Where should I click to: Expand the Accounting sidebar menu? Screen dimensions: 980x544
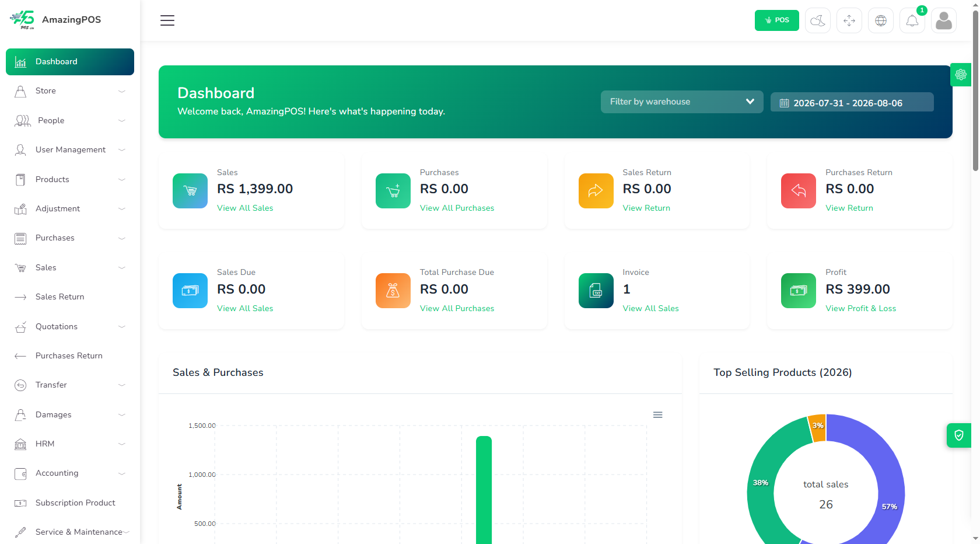pyautogui.click(x=70, y=473)
